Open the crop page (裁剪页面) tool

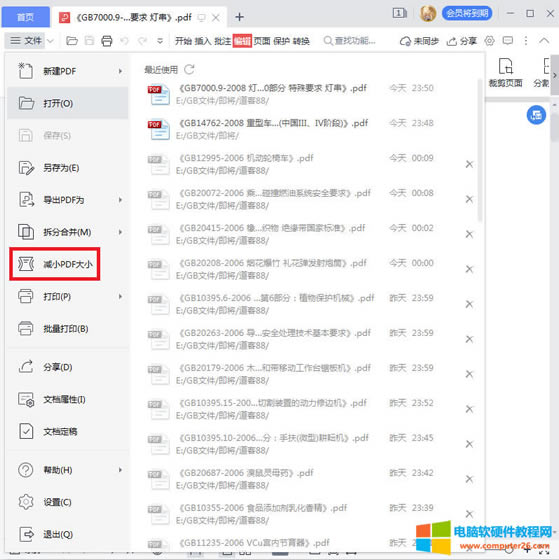click(505, 73)
